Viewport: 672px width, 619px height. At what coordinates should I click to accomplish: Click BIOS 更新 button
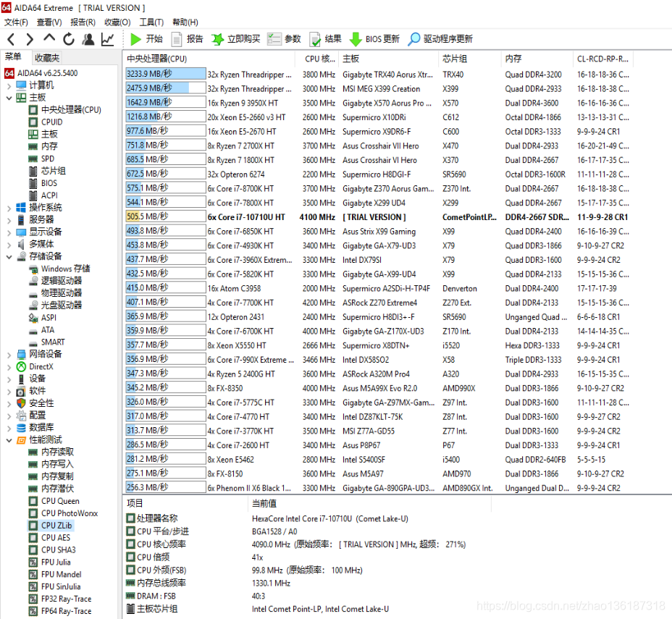374,39
